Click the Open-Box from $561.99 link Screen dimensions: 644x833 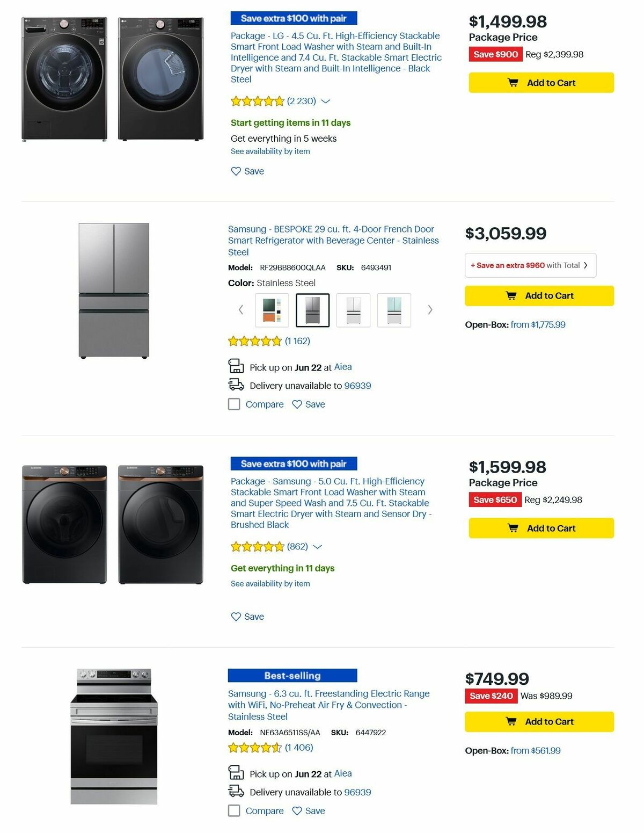536,750
